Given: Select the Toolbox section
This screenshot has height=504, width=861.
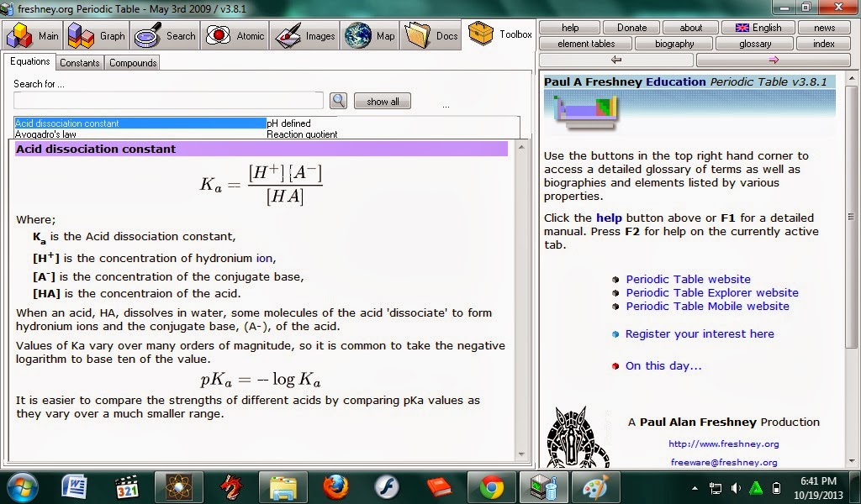Looking at the screenshot, I should pyautogui.click(x=499, y=34).
